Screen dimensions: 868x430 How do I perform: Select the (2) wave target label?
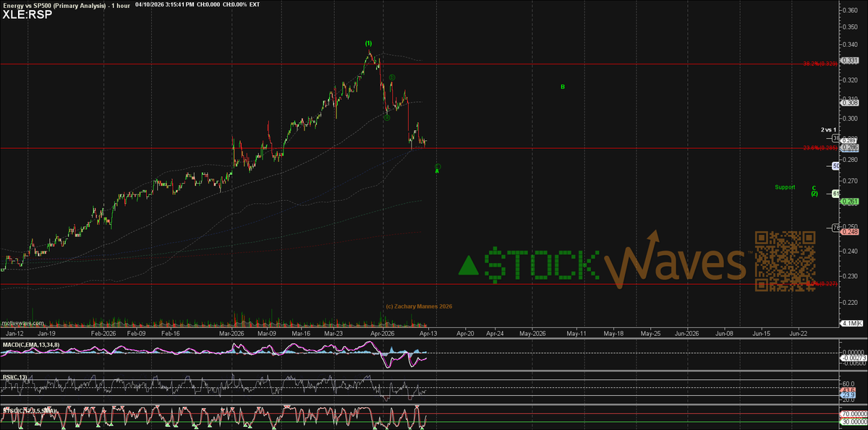click(x=814, y=194)
